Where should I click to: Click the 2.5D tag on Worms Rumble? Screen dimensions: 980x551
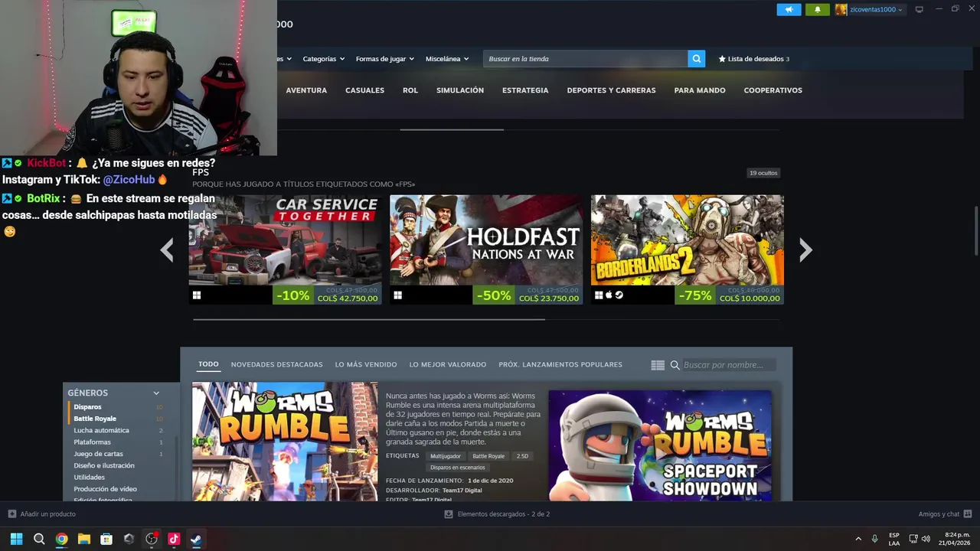522,456
